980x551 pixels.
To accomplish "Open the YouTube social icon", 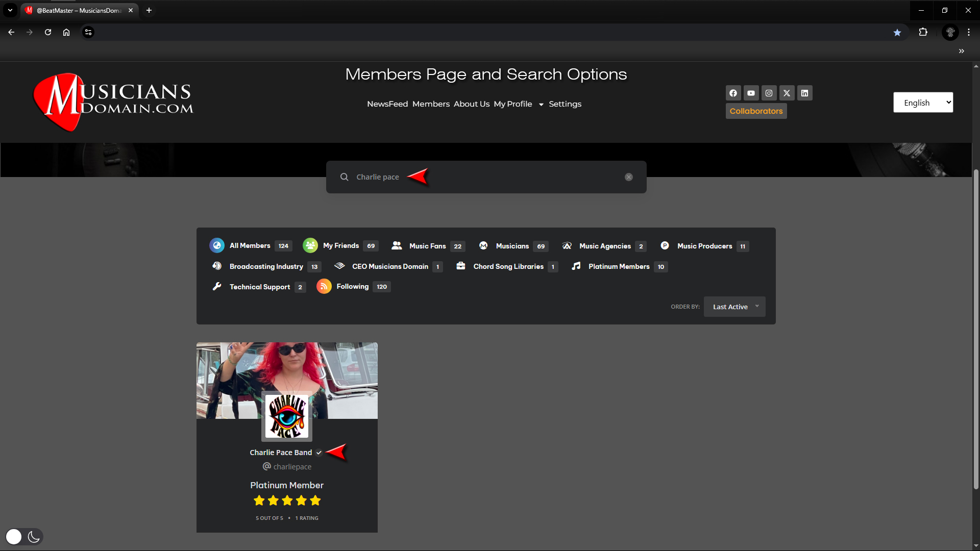I will click(751, 93).
